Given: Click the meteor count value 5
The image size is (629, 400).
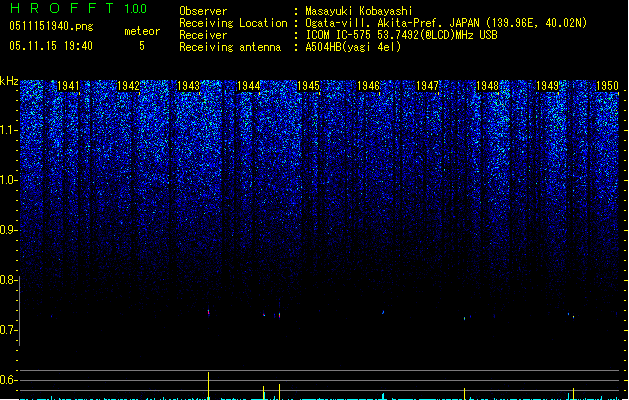Looking at the screenshot, I should [x=142, y=46].
